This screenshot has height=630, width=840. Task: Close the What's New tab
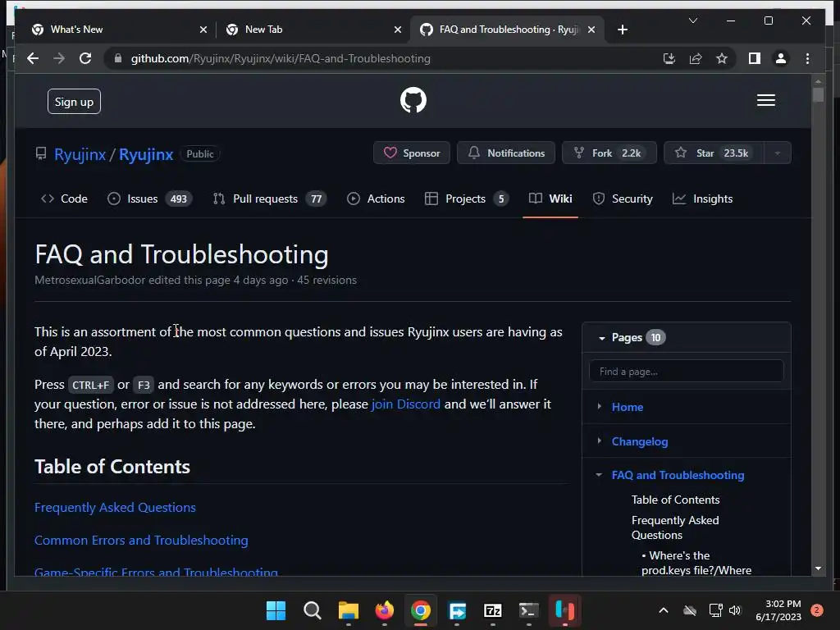pyautogui.click(x=203, y=30)
